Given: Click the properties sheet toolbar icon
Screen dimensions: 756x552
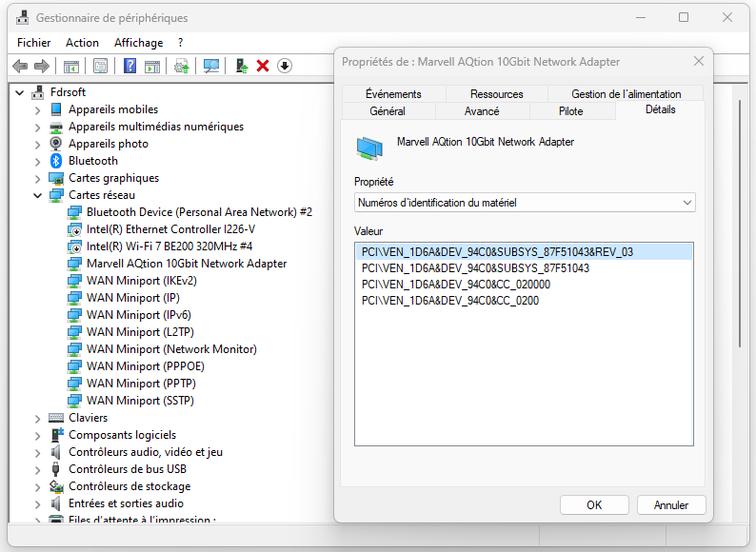Looking at the screenshot, I should pos(100,66).
